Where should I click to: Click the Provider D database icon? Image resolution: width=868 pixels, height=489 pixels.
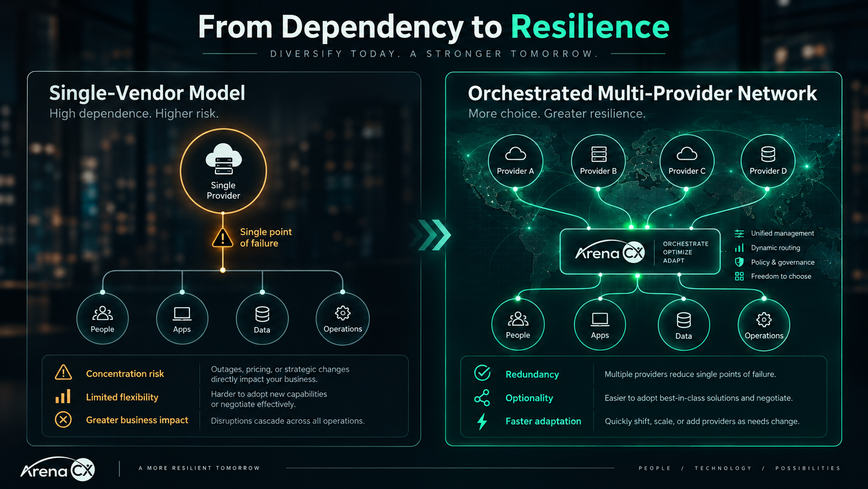tap(768, 154)
